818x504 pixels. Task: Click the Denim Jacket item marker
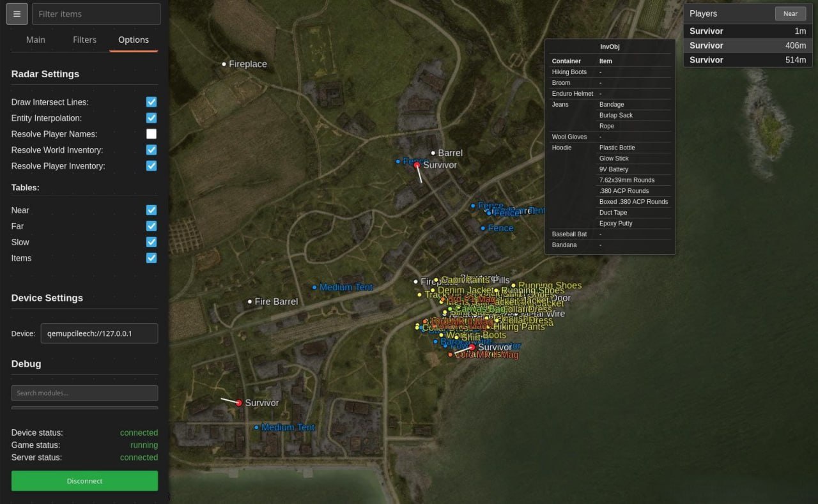pos(434,289)
